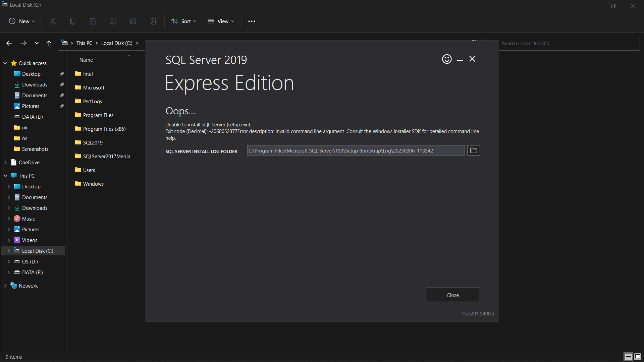Select Local Disk (C:) in navigation pane

34,251
